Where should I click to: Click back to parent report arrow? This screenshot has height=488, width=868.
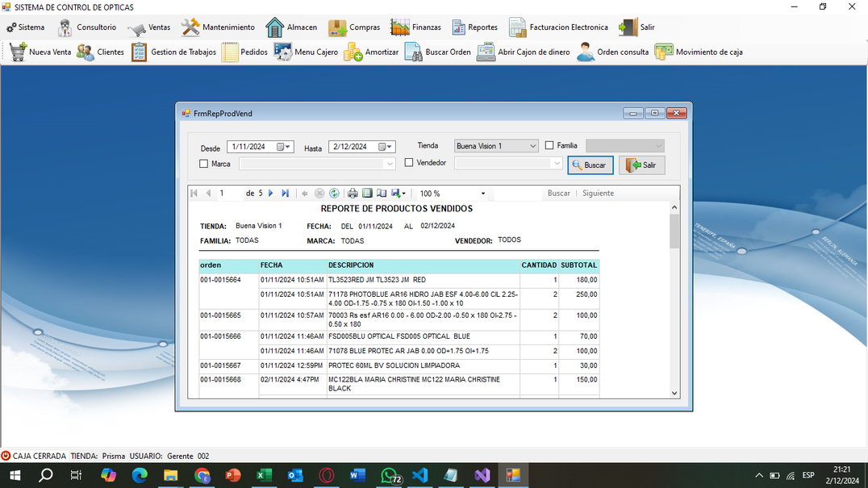click(x=304, y=193)
